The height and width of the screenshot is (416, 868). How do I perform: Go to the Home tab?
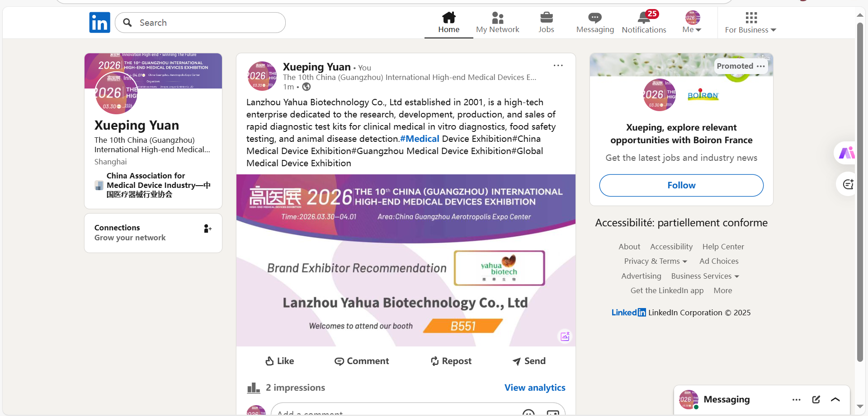448,23
